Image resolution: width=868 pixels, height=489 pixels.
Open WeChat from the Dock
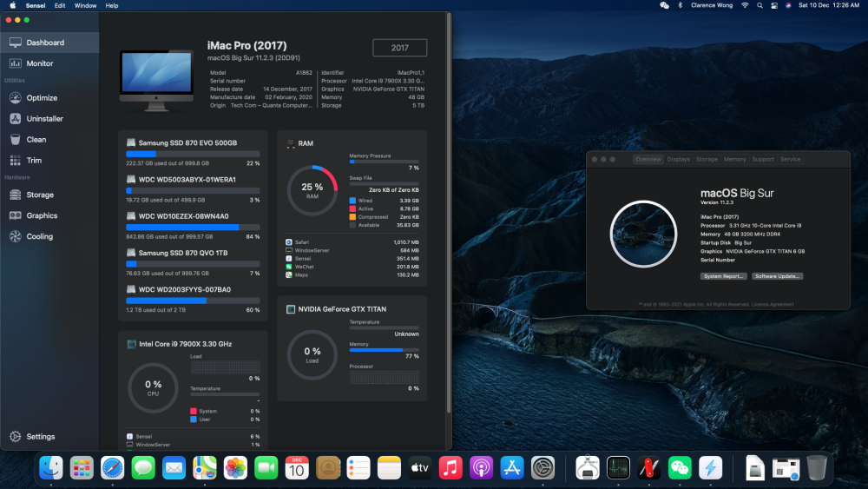click(x=680, y=468)
